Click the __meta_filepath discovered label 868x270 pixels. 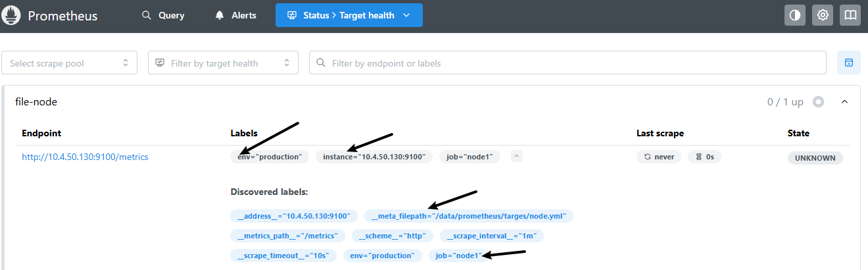pyautogui.click(x=470, y=216)
